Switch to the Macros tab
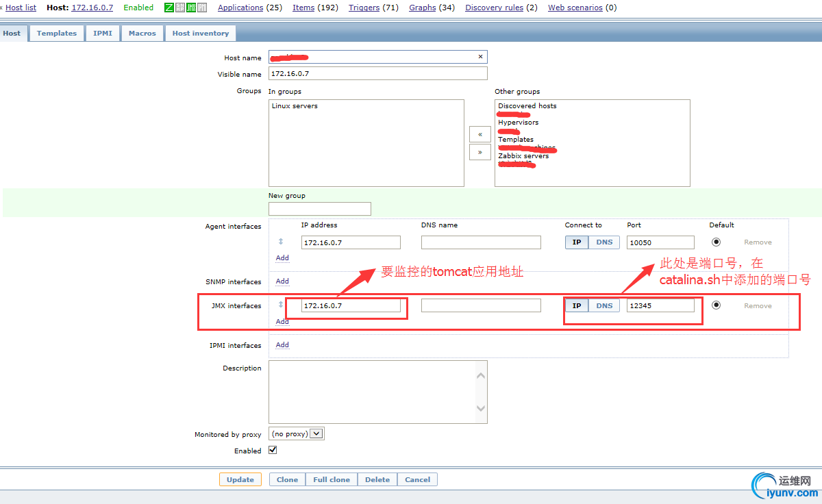Viewport: 822px width, 504px height. (x=142, y=33)
